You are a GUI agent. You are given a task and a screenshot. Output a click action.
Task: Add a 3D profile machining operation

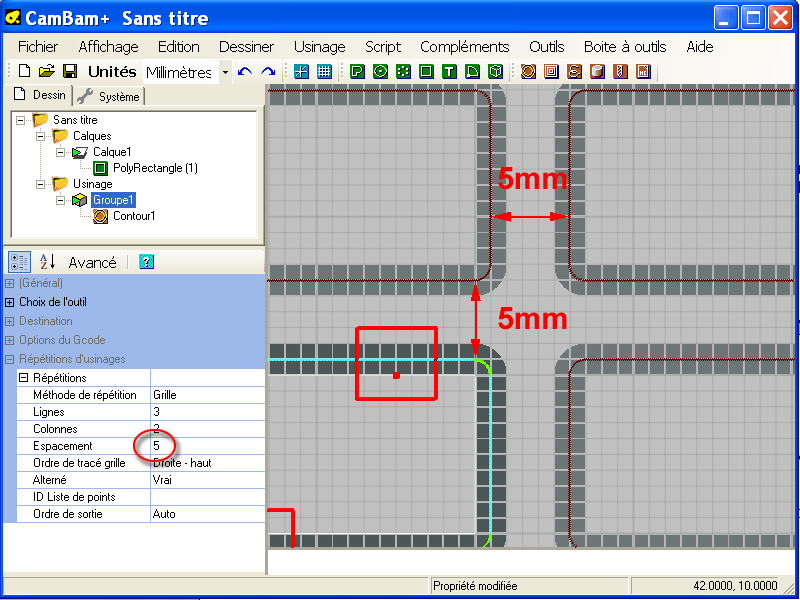[597, 71]
